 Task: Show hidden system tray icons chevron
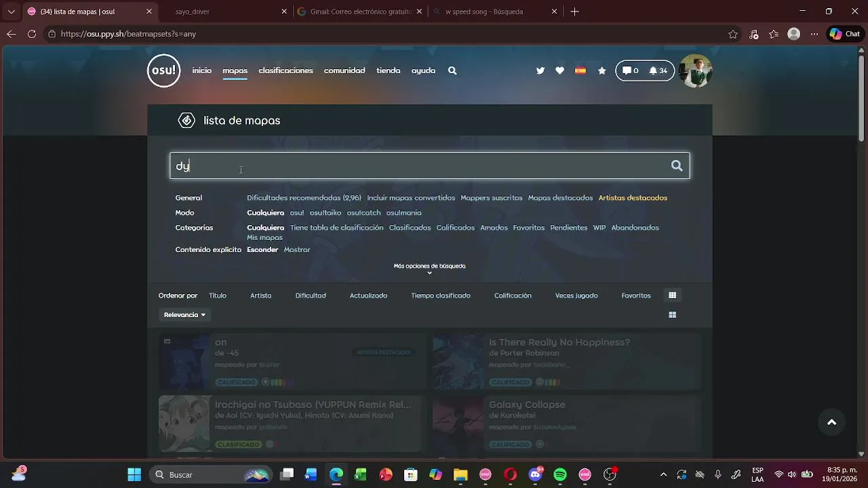[663, 474]
